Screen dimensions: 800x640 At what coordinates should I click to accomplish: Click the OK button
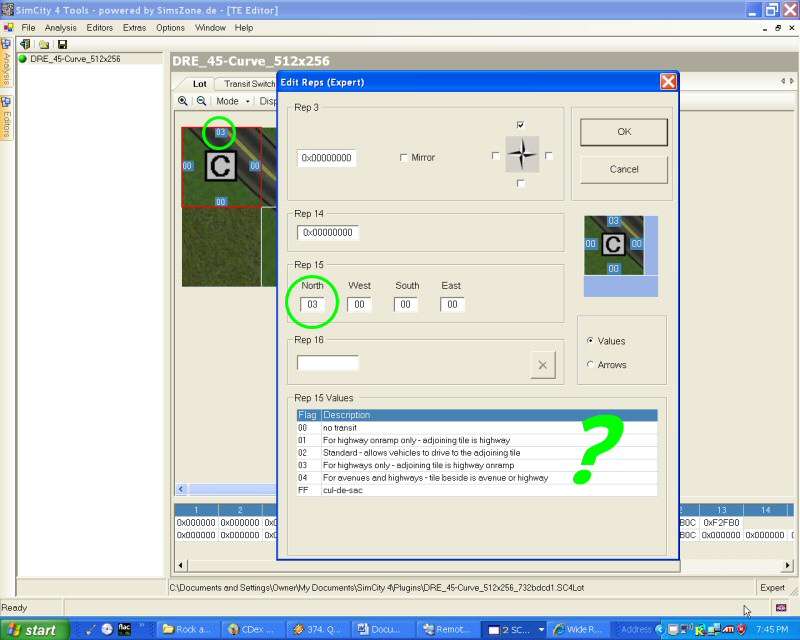tap(623, 132)
